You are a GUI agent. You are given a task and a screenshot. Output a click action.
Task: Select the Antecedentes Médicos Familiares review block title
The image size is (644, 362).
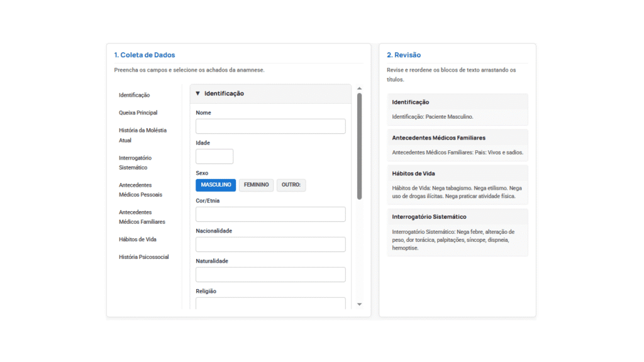click(x=438, y=138)
